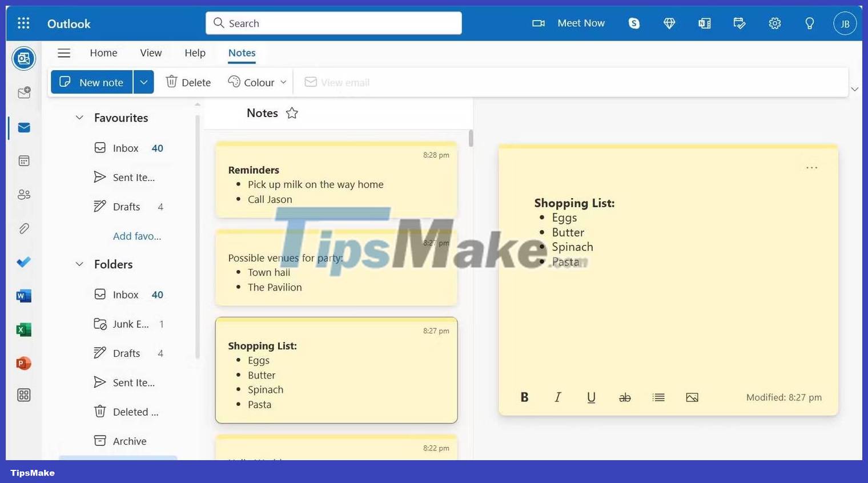Open Word from the left sidebar
The width and height of the screenshot is (868, 483).
[x=23, y=296]
